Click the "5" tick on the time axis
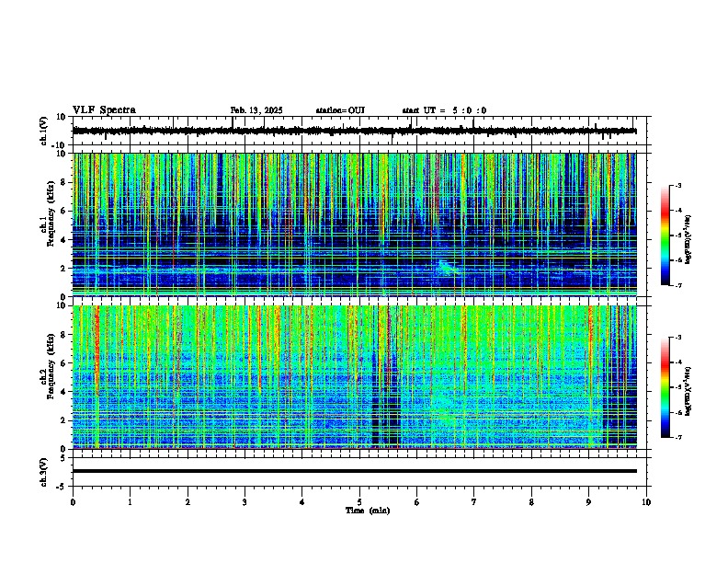 (x=359, y=502)
